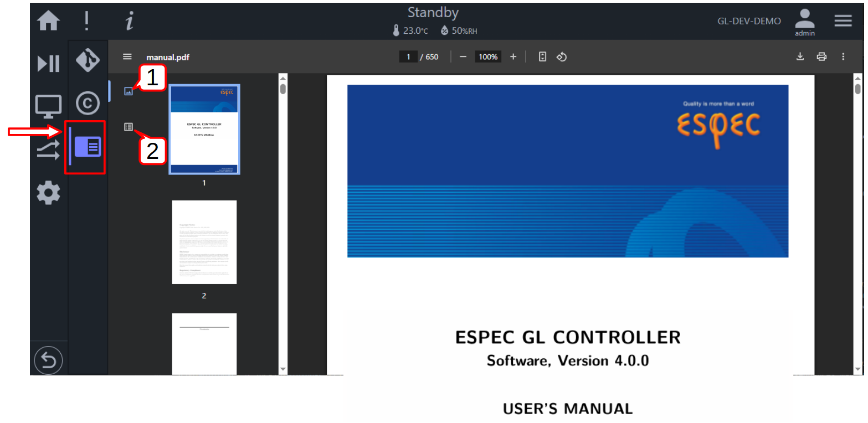Click the 23.0°C temperature reading
The height and width of the screenshot is (423, 868).
click(x=415, y=31)
